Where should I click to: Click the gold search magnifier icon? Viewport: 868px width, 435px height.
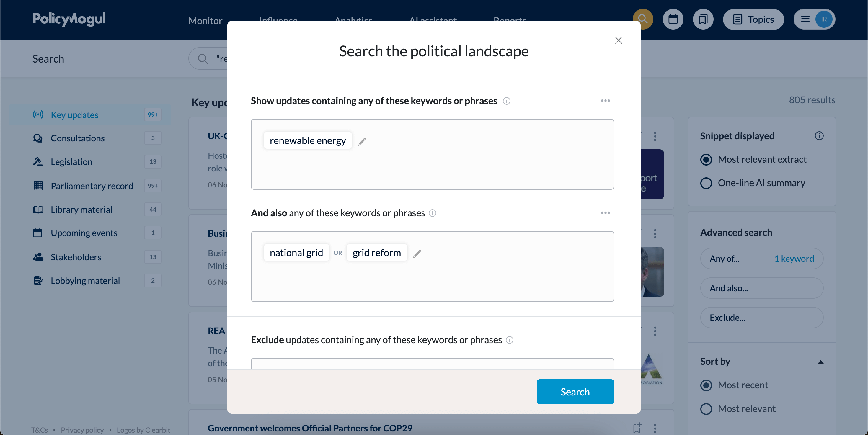pos(642,19)
